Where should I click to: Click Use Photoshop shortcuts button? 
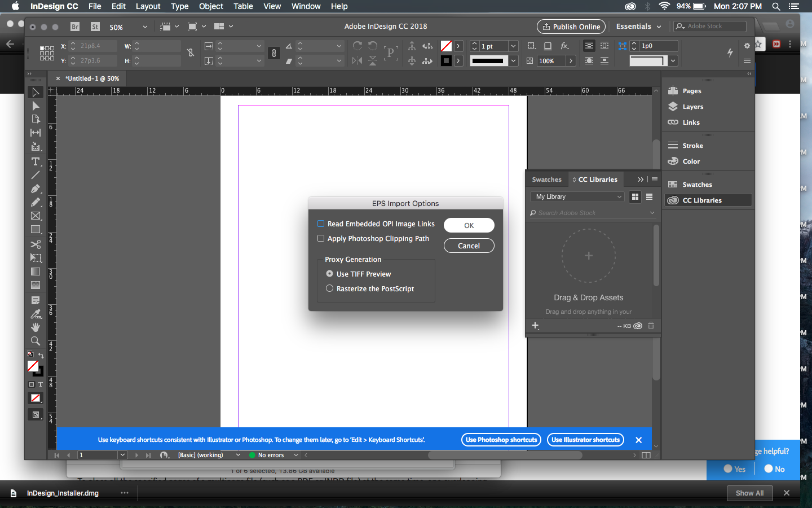point(501,440)
